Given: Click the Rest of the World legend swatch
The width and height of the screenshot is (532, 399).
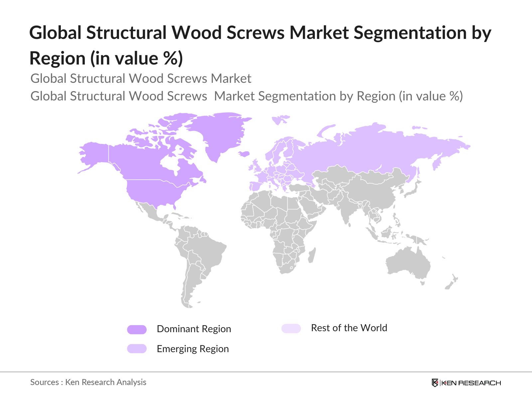Looking at the screenshot, I should tap(291, 329).
